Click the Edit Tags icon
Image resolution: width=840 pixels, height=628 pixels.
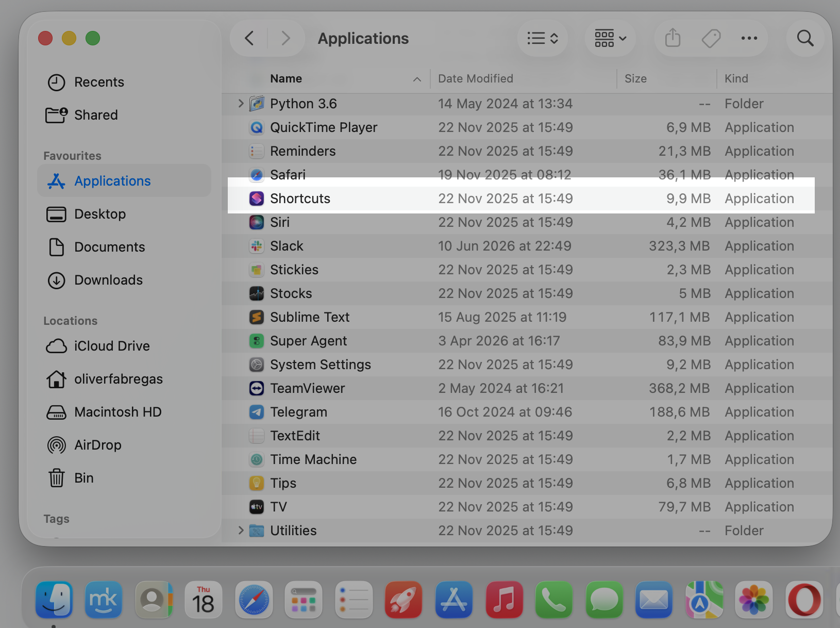click(x=711, y=38)
